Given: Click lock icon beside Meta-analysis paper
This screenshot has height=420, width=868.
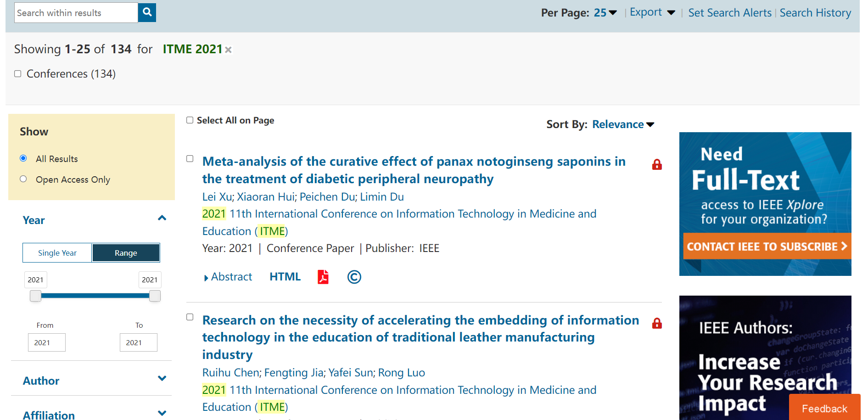Looking at the screenshot, I should [x=657, y=164].
